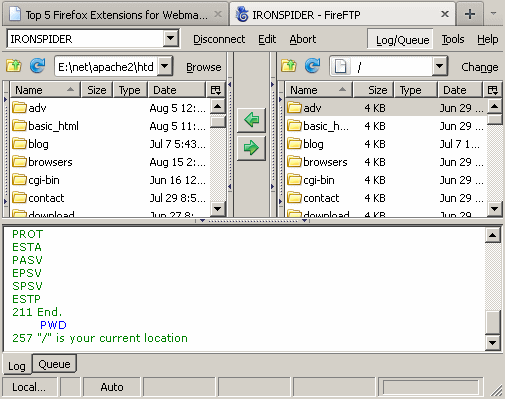Click the remote up-one-folder icon
This screenshot has height=399, width=505.
(x=289, y=66)
